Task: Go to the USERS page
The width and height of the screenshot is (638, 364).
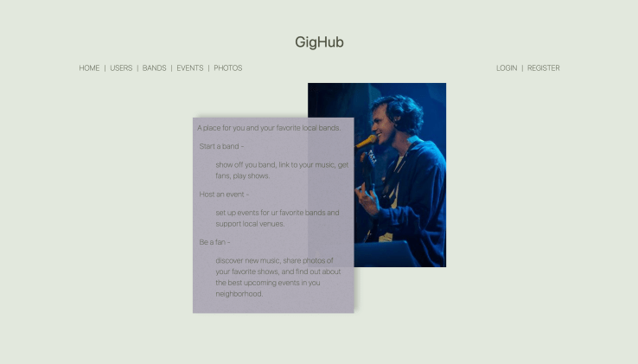Action: [x=121, y=68]
